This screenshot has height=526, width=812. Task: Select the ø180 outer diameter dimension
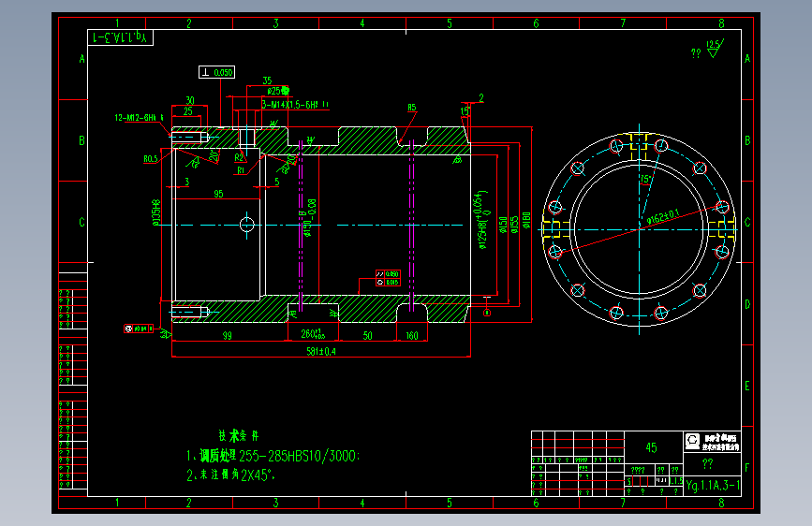526,220
